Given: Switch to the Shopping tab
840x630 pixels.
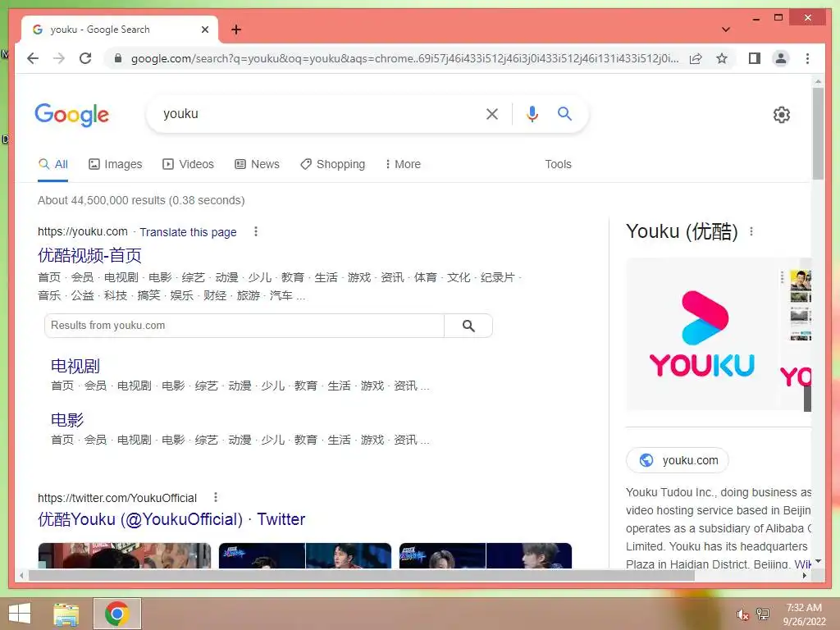Looking at the screenshot, I should [333, 164].
